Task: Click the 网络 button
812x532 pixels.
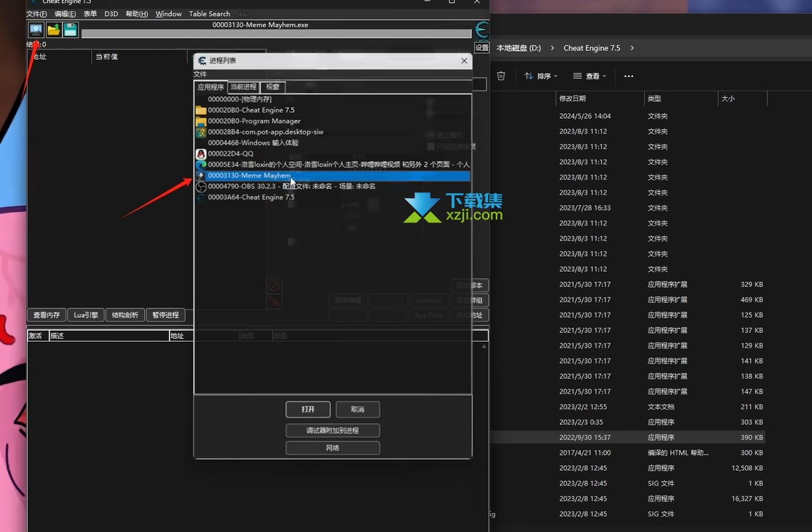Action: pyautogui.click(x=333, y=448)
